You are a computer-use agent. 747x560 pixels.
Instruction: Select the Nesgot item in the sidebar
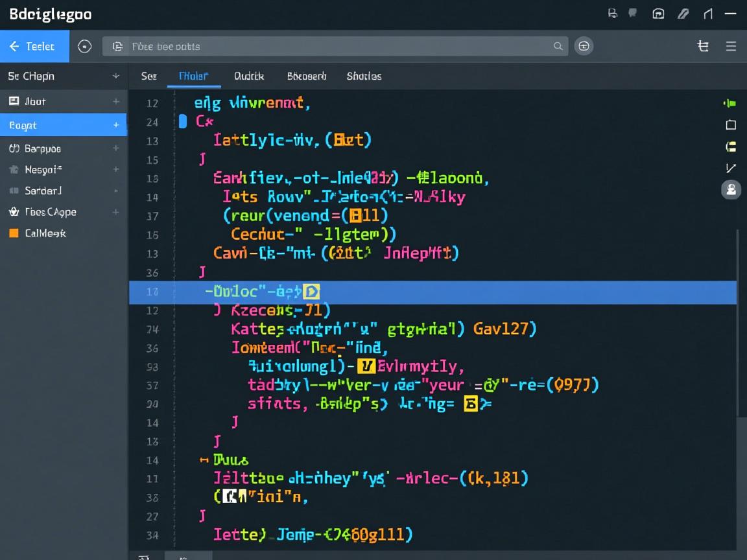coord(43,170)
